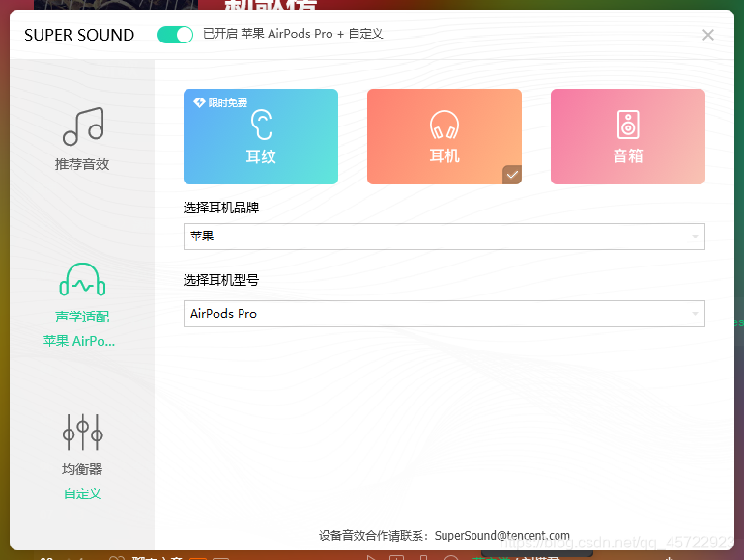
Task: Click the 苹果 AirPo... sidebar text
Action: pyautogui.click(x=79, y=341)
